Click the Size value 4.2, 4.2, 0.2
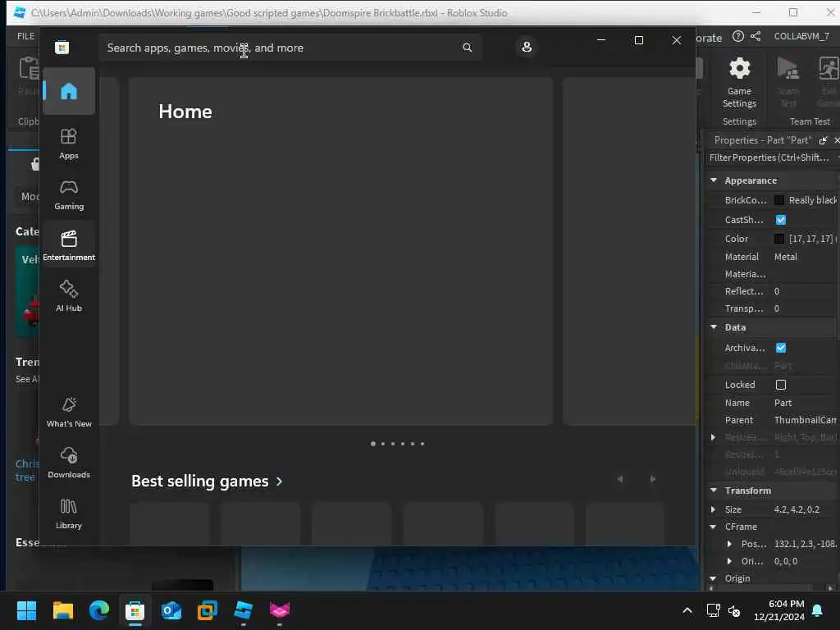Screen dimensions: 840x630 [797, 509]
